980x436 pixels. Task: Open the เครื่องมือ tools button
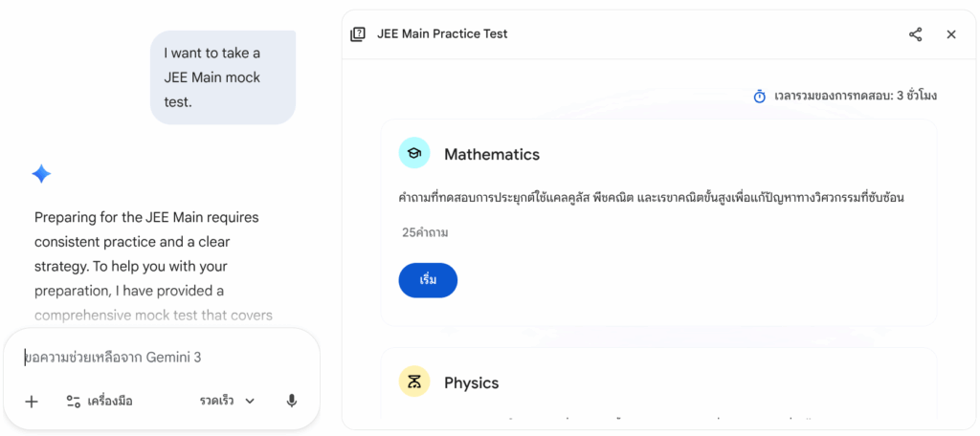[100, 402]
